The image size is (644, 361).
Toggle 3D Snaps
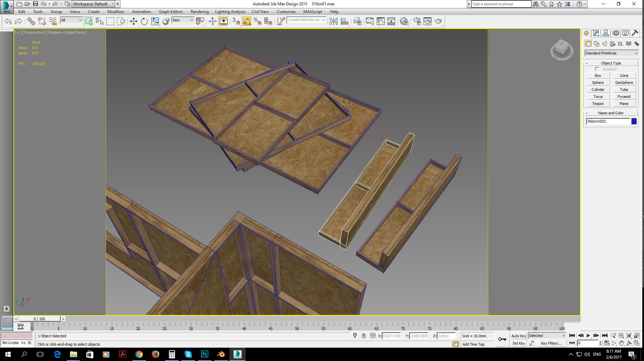coord(236,21)
